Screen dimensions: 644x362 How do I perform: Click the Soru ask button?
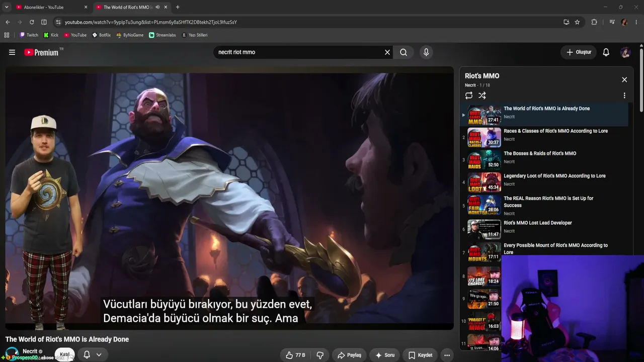click(385, 355)
